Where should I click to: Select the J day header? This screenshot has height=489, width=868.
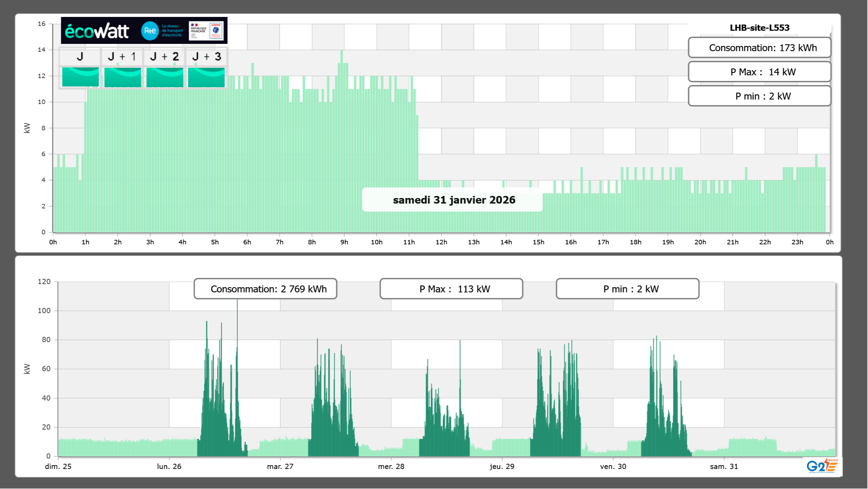80,56
